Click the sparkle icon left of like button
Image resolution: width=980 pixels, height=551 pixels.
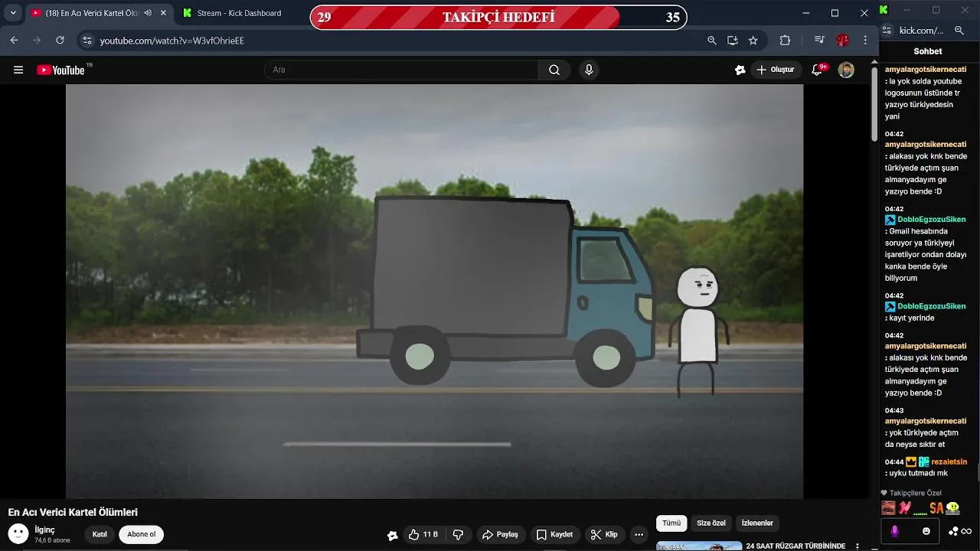click(393, 535)
